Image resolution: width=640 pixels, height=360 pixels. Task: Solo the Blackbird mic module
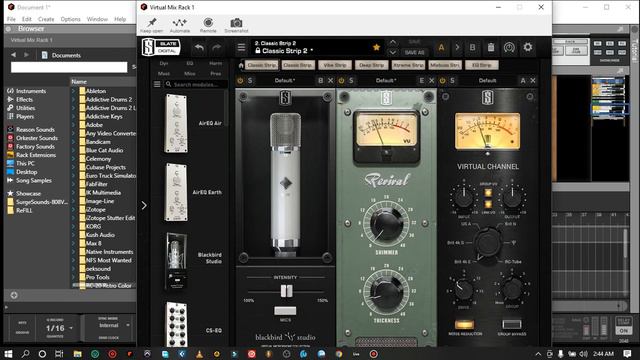250,81
